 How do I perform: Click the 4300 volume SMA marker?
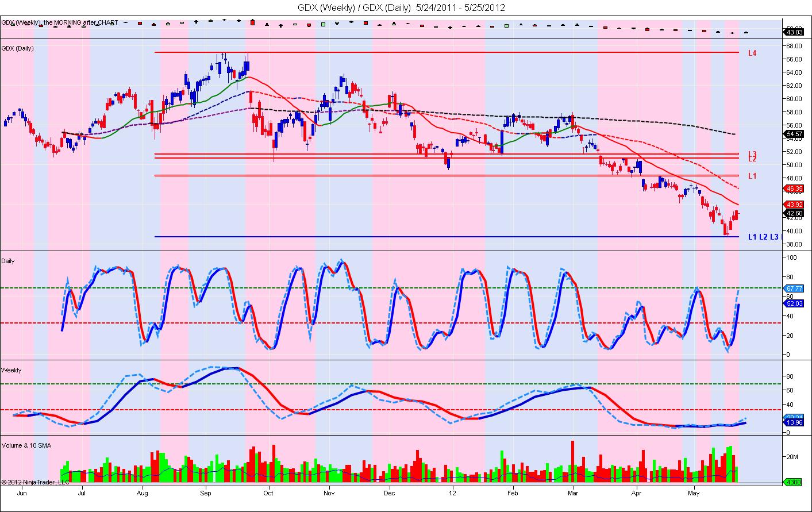coord(792,482)
